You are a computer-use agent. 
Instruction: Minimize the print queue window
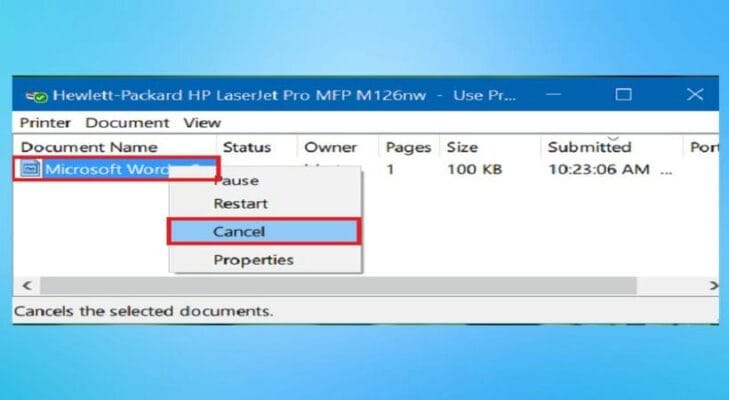click(553, 95)
